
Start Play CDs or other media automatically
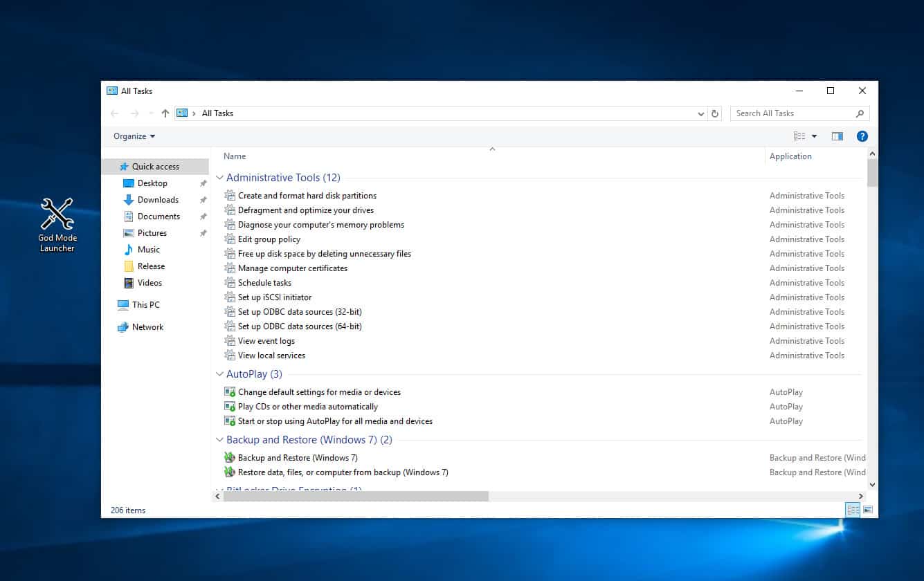pos(307,406)
